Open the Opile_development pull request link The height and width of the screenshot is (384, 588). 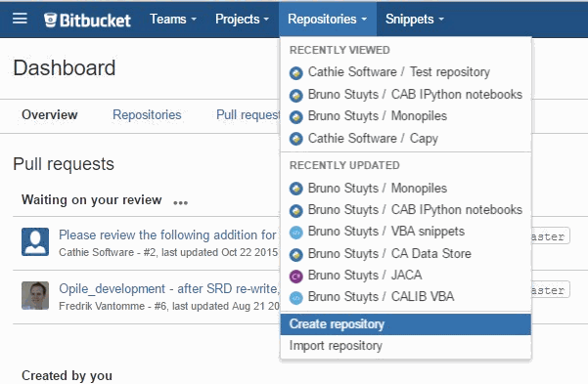(169, 289)
